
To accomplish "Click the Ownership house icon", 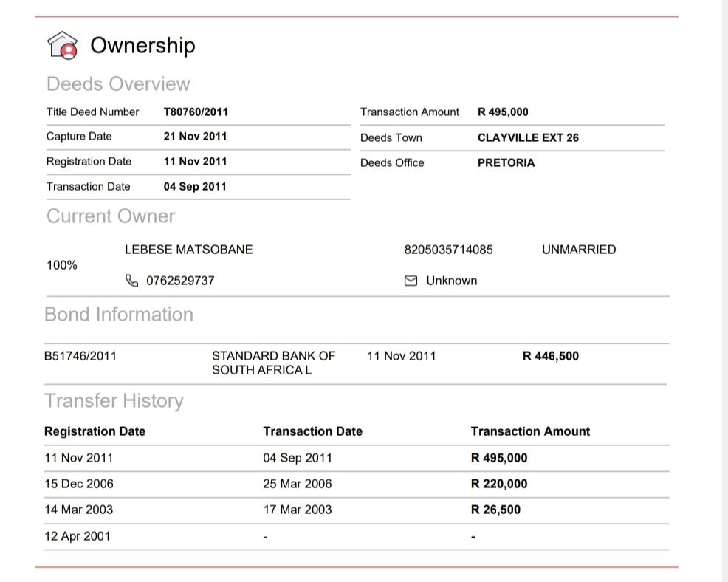I will coord(62,46).
